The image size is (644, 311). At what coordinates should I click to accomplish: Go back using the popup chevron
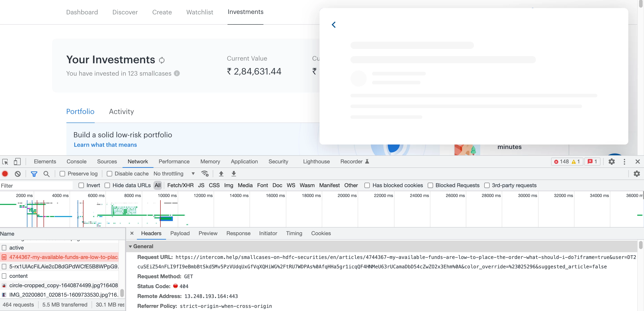334,24
